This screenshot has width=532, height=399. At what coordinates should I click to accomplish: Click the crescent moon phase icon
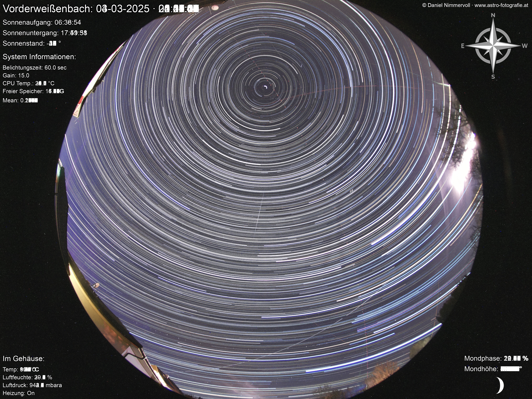[500, 385]
